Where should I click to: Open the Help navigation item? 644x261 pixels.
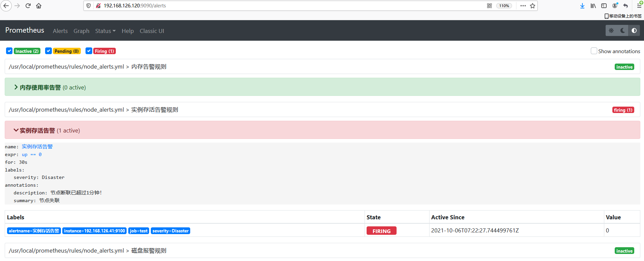128,31
